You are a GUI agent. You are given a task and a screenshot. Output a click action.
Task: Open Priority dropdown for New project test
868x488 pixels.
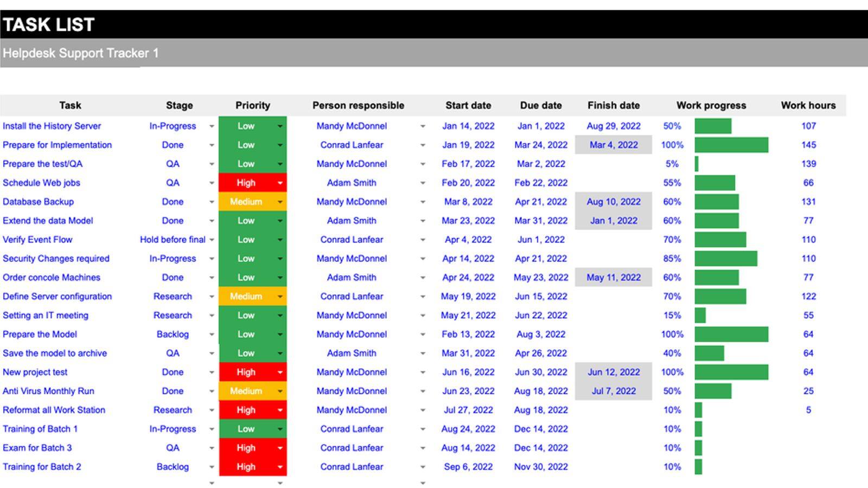click(280, 373)
